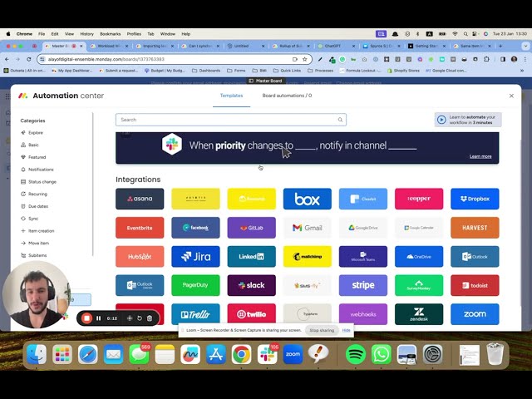Open Spotify from the dock
This screenshot has width=532, height=399.
click(356, 355)
